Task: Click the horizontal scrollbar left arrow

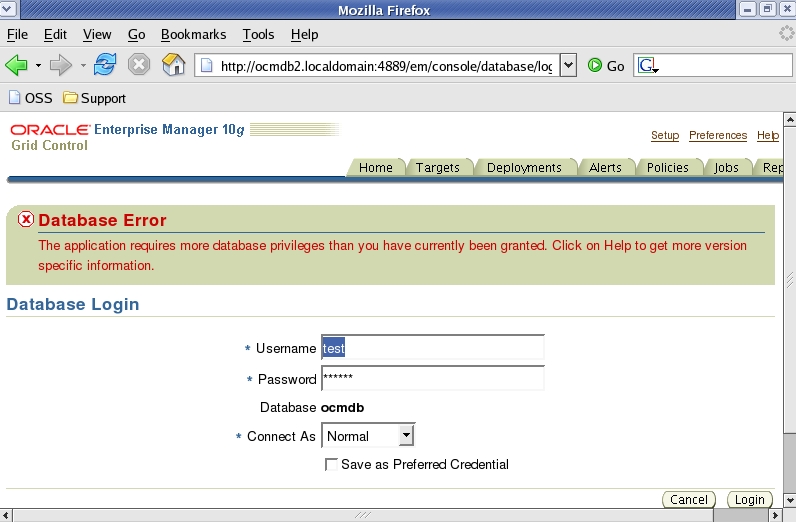Action: [6, 515]
